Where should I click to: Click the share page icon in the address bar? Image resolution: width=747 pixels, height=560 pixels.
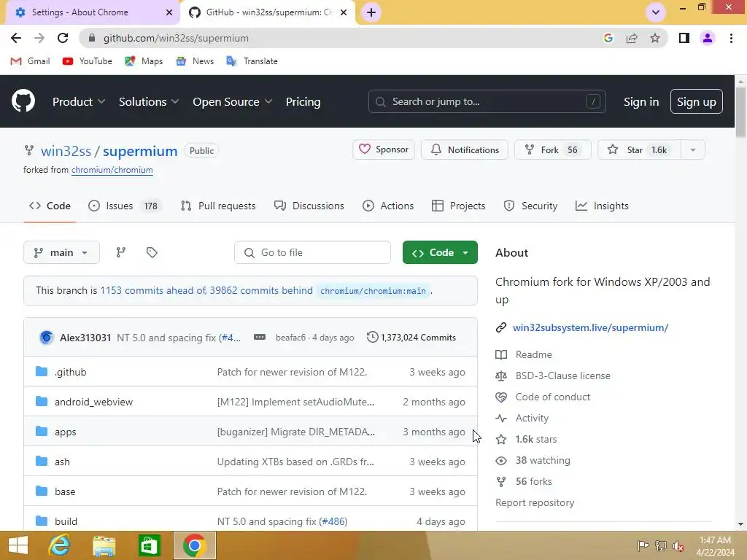tap(632, 38)
